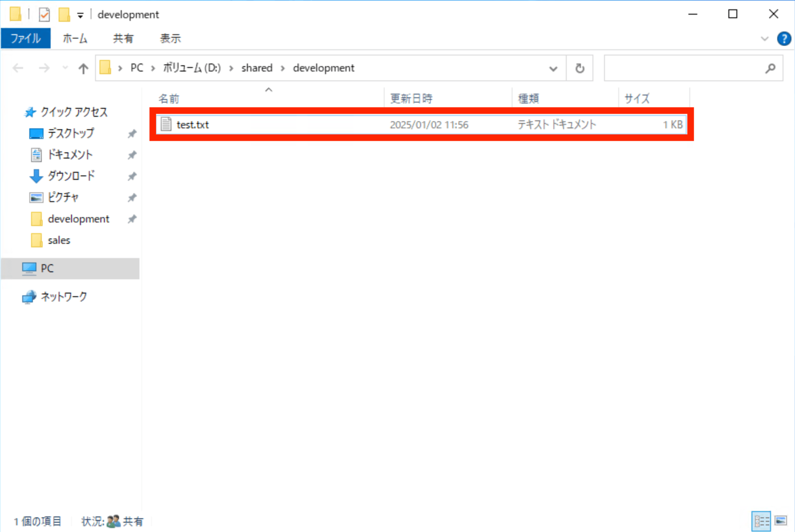The image size is (795, 532).
Task: Go back with the left arrow
Action: 18,68
